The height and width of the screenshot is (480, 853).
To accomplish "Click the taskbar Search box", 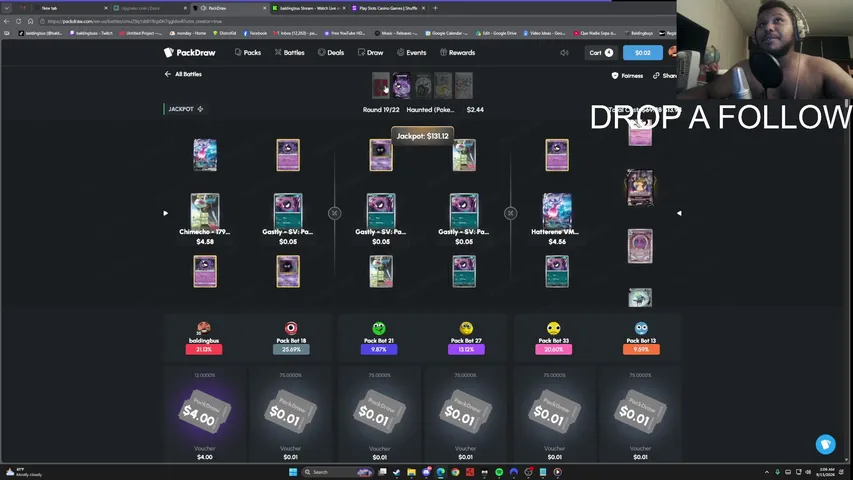I will click(x=337, y=472).
